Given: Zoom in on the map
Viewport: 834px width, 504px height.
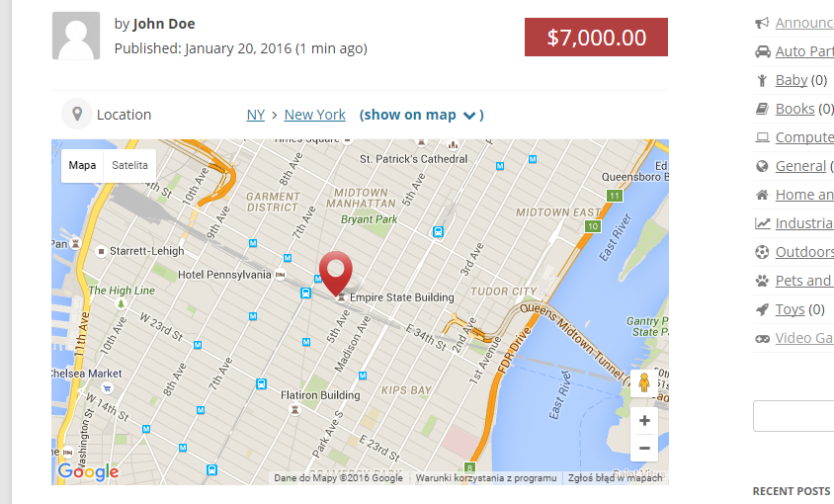Looking at the screenshot, I should 644,421.
